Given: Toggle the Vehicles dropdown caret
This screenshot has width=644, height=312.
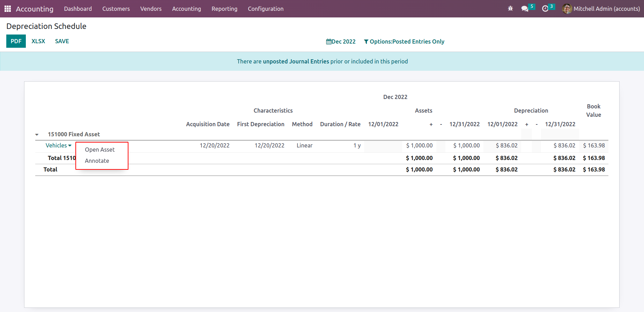Looking at the screenshot, I should click(x=70, y=146).
